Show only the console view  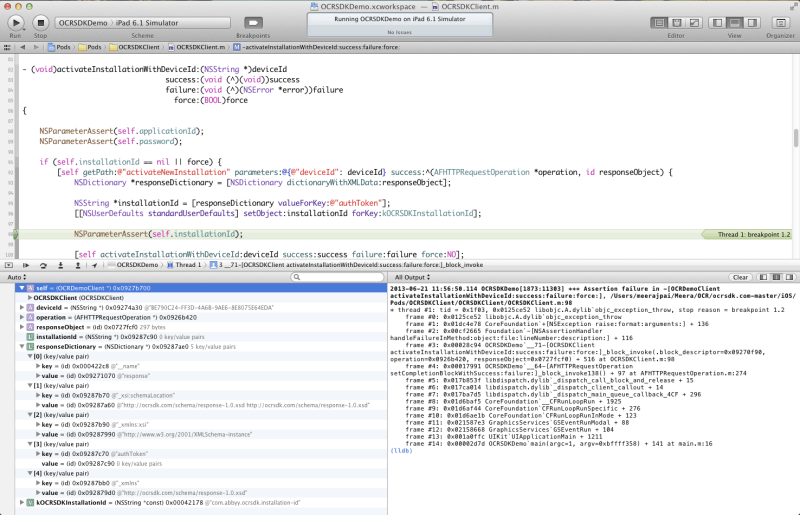[x=790, y=277]
